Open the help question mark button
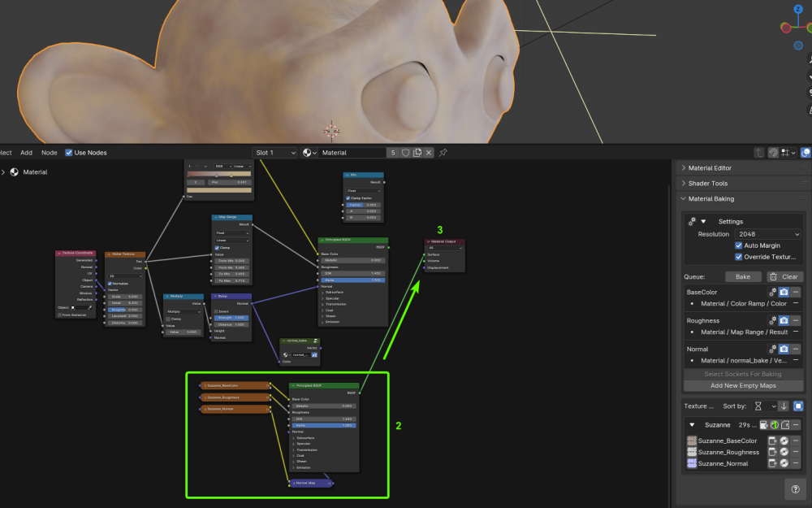Viewport: 812px width, 508px height. tap(796, 488)
